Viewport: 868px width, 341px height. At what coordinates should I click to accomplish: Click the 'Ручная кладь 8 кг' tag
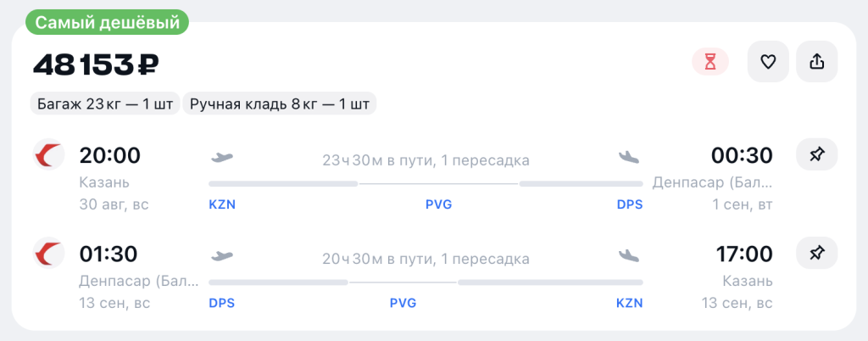(280, 104)
